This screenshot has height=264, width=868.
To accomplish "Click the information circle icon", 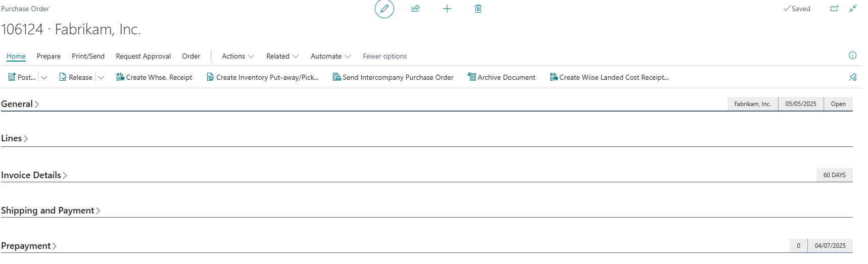I will [852, 56].
